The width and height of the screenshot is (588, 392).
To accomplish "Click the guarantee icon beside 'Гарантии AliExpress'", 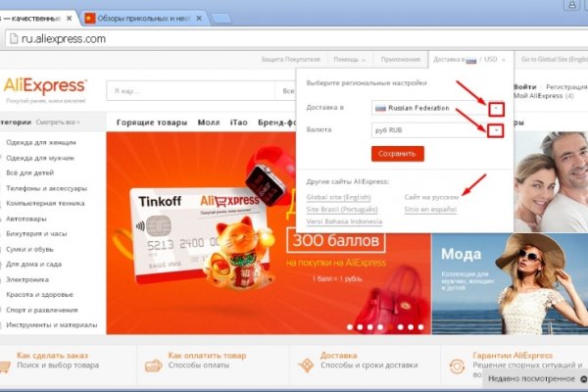I will tap(456, 367).
